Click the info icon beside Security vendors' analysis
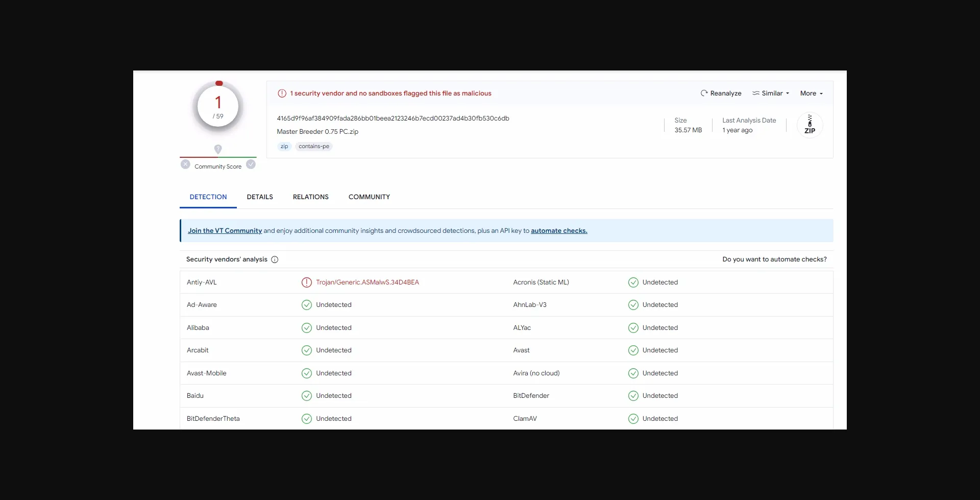Image resolution: width=980 pixels, height=500 pixels. tap(275, 259)
